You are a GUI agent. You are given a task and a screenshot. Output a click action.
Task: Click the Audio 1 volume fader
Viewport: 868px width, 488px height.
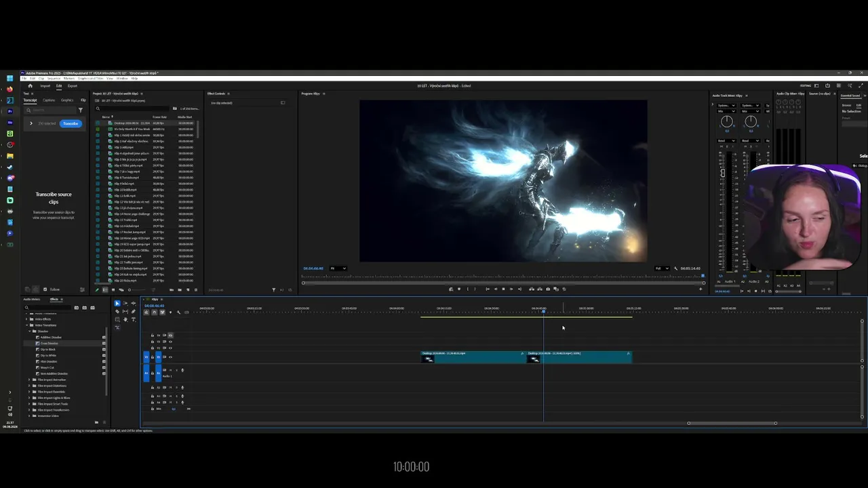coord(723,174)
